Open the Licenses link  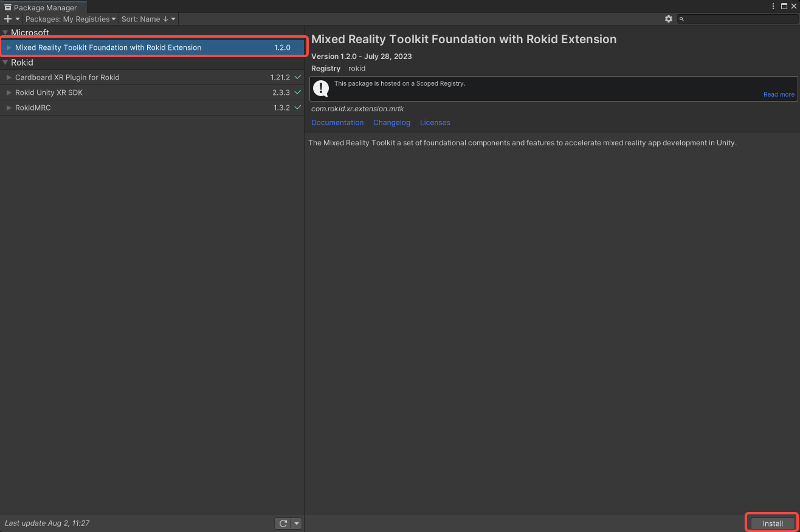pyautogui.click(x=435, y=122)
